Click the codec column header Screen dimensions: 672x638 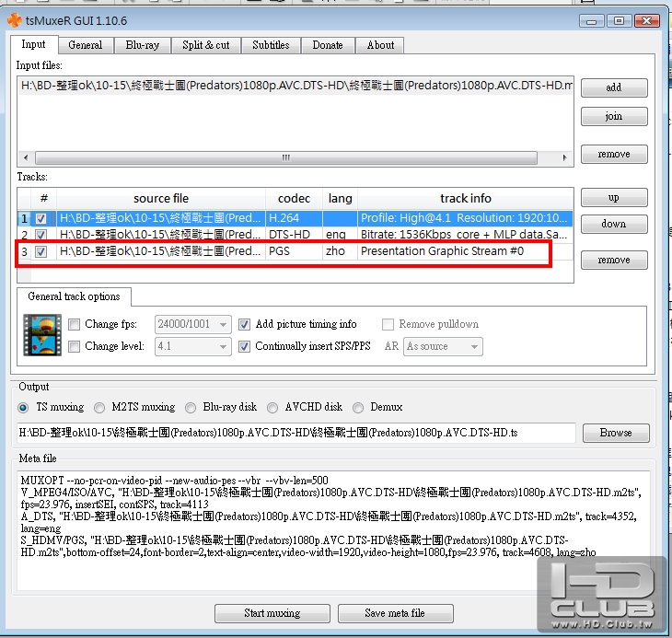294,198
